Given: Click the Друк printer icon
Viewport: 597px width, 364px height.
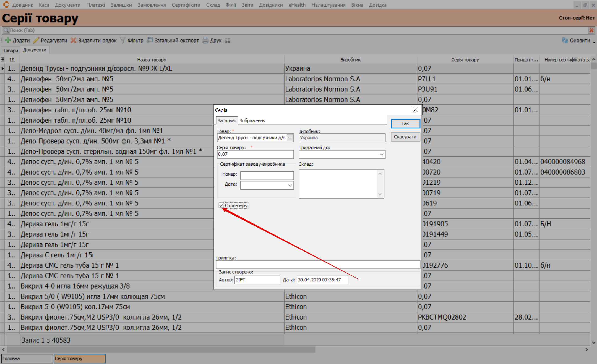Looking at the screenshot, I should [205, 40].
